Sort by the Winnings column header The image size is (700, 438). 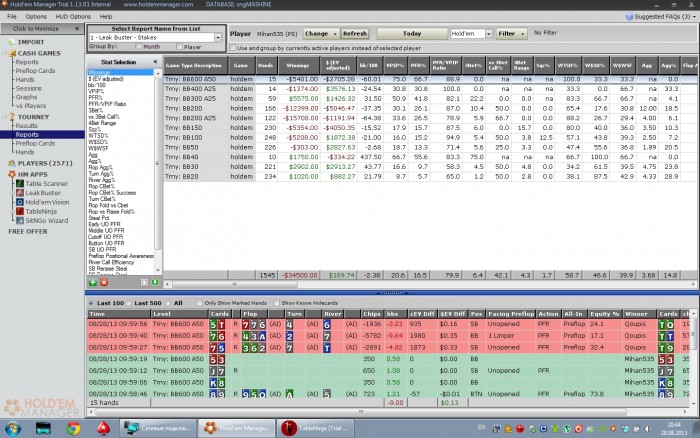298,65
